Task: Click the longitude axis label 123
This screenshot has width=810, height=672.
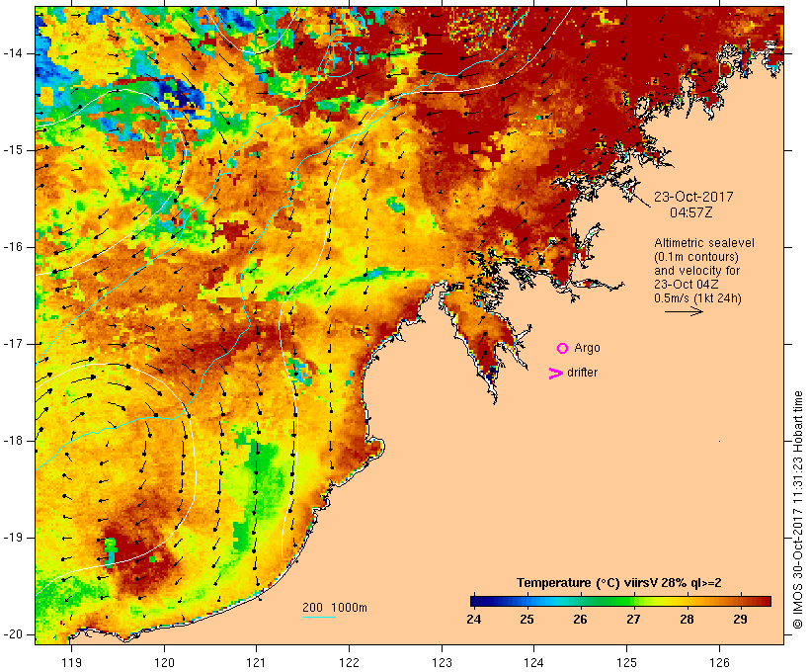Action: pos(442,662)
